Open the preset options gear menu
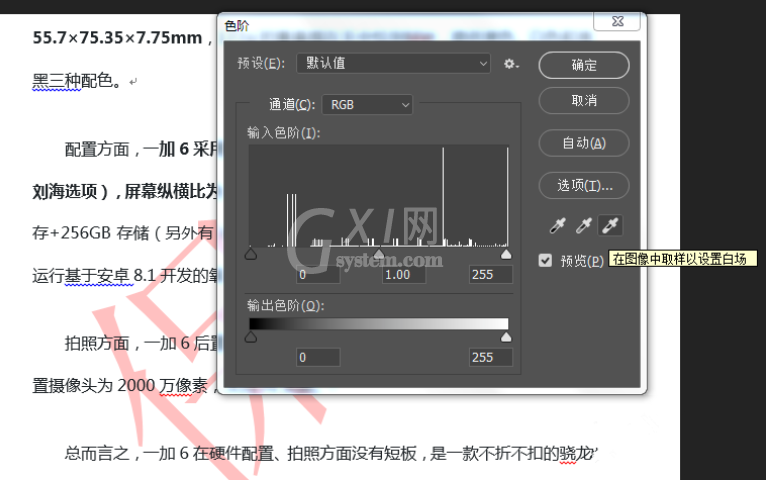 click(x=511, y=63)
